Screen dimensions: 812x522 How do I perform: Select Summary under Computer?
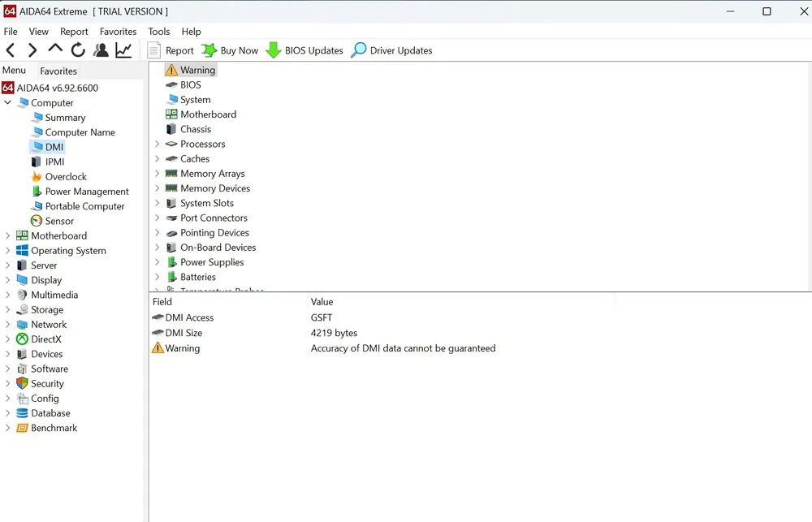[x=65, y=118]
